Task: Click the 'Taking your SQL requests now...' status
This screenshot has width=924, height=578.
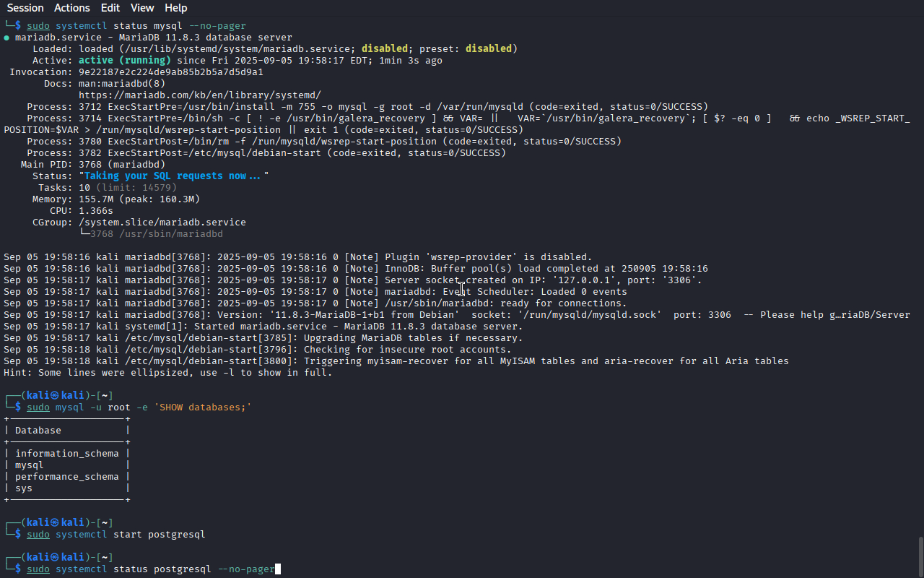Action: tap(174, 176)
